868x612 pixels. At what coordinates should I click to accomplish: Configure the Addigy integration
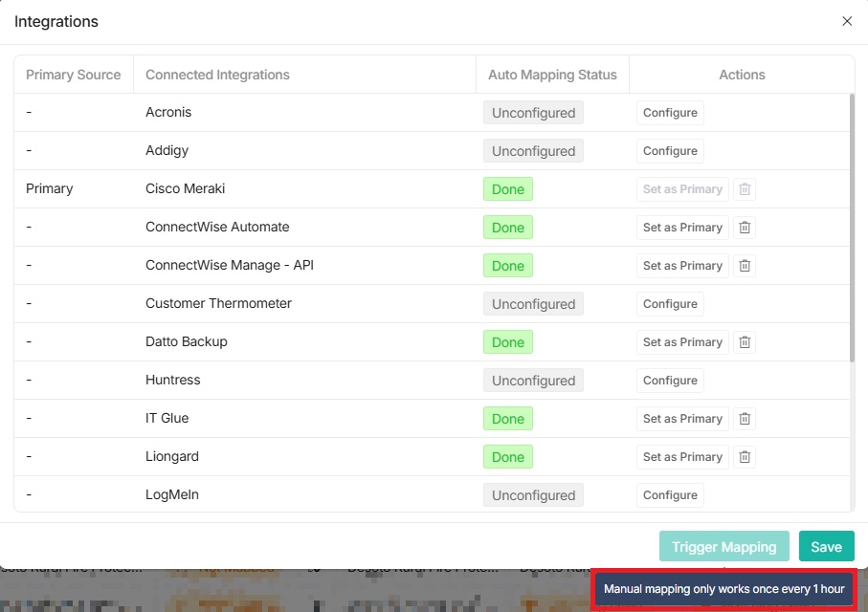[x=669, y=151]
